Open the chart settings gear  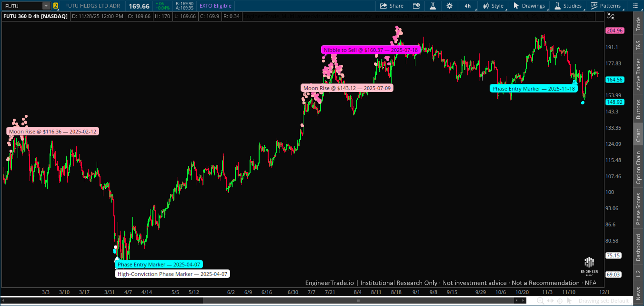point(449,6)
